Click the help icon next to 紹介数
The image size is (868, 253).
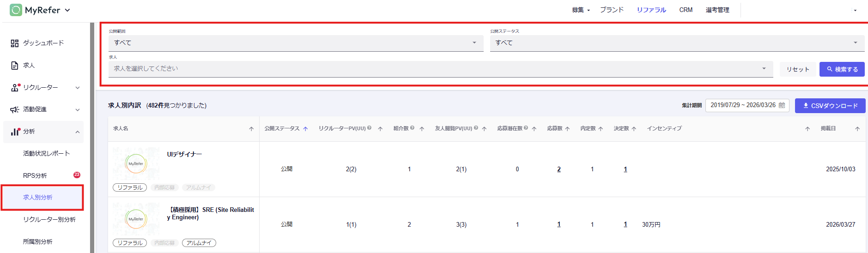coord(412,128)
